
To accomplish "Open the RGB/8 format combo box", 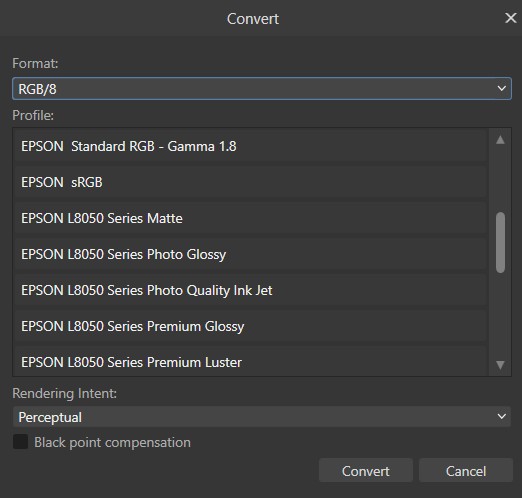I will 262,89.
